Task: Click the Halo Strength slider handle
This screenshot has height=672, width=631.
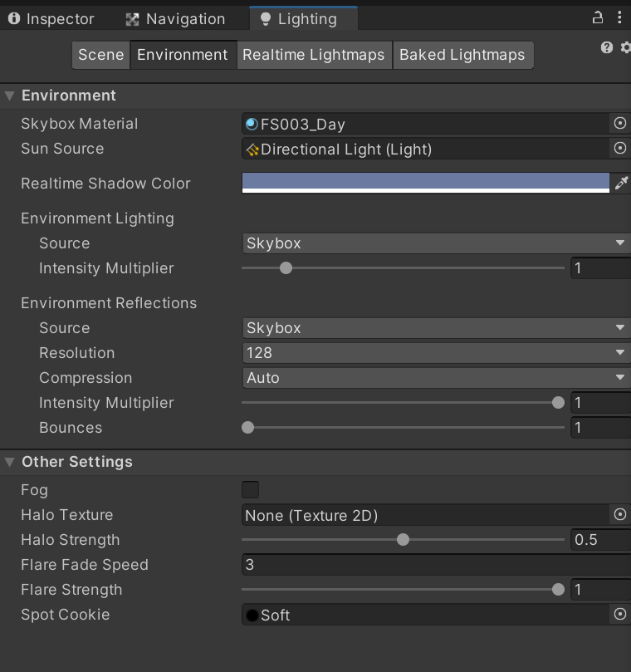Action: coord(404,540)
